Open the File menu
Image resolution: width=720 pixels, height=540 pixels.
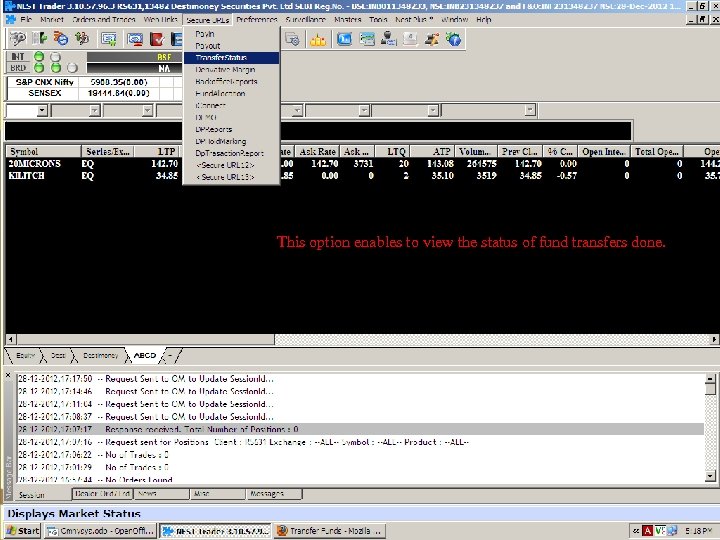(26, 20)
